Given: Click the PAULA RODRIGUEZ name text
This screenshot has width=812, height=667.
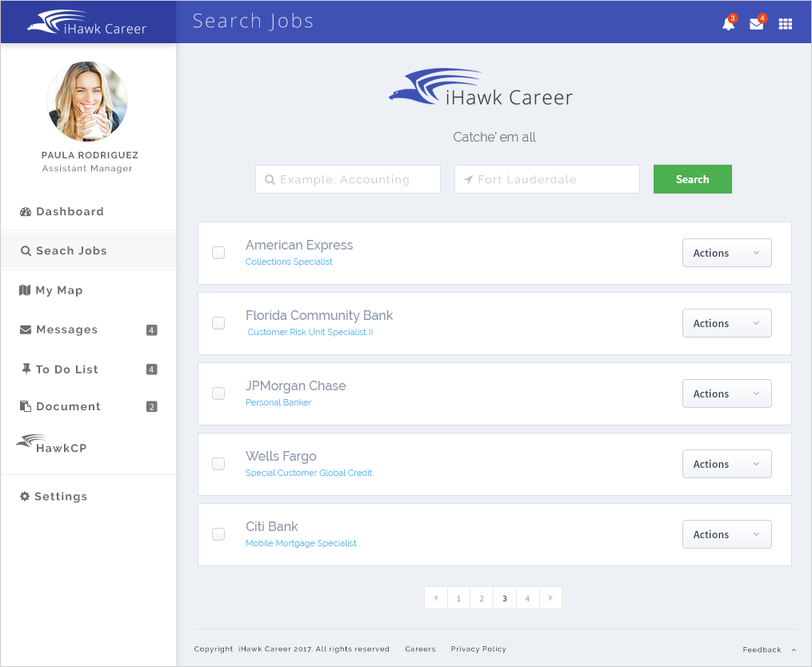Looking at the screenshot, I should click(x=90, y=155).
